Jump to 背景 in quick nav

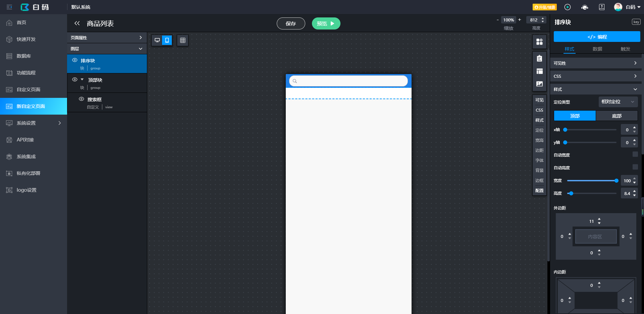point(539,170)
